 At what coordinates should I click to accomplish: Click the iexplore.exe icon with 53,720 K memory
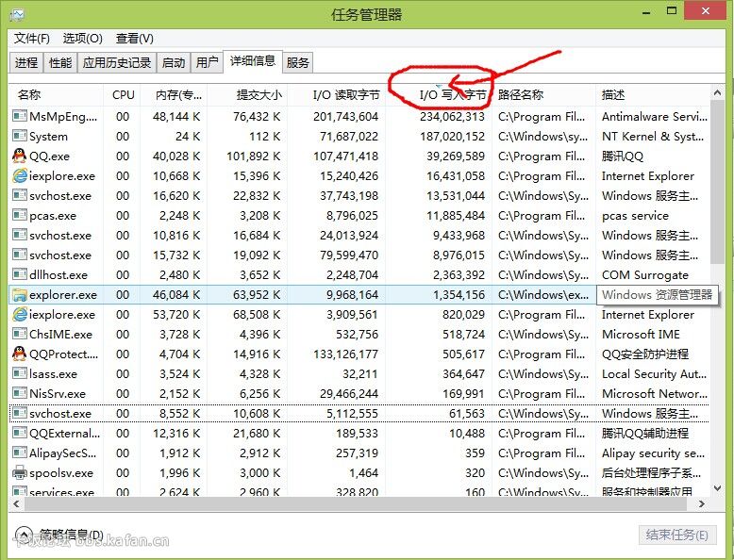[x=20, y=314]
